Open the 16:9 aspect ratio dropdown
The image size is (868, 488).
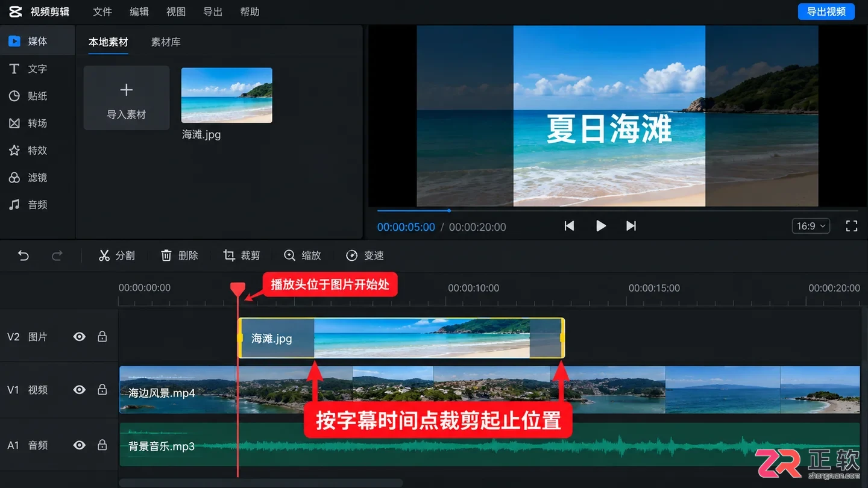[x=811, y=226]
